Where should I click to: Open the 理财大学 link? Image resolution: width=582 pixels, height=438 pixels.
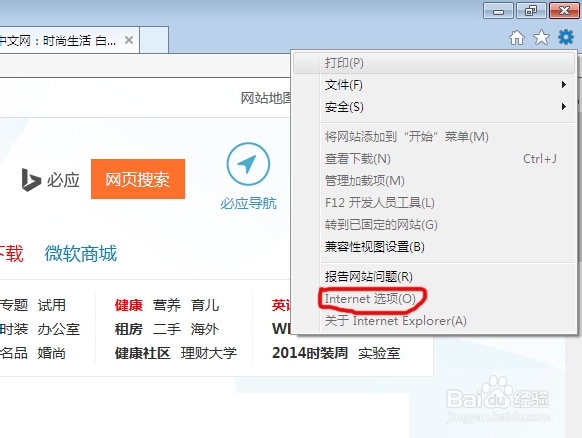point(209,353)
